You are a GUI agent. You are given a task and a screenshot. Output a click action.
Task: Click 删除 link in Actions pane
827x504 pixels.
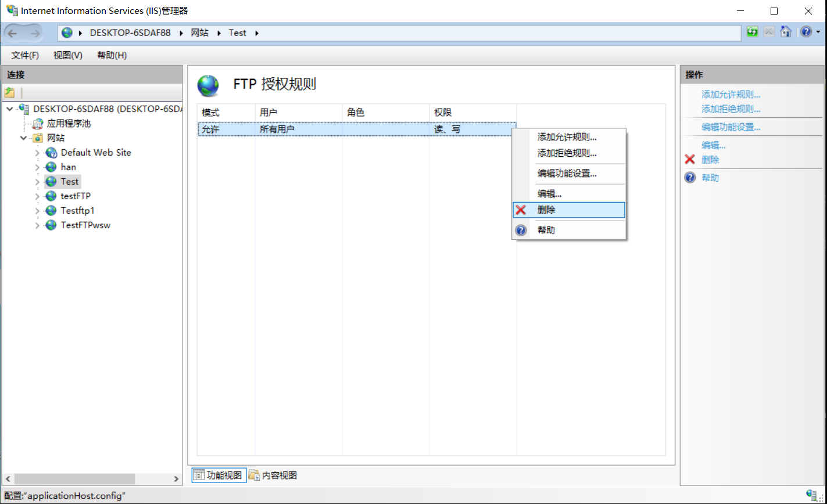pyautogui.click(x=710, y=160)
